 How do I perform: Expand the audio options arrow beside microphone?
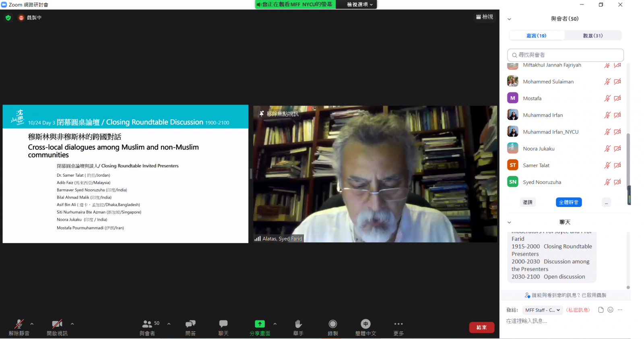(x=32, y=324)
